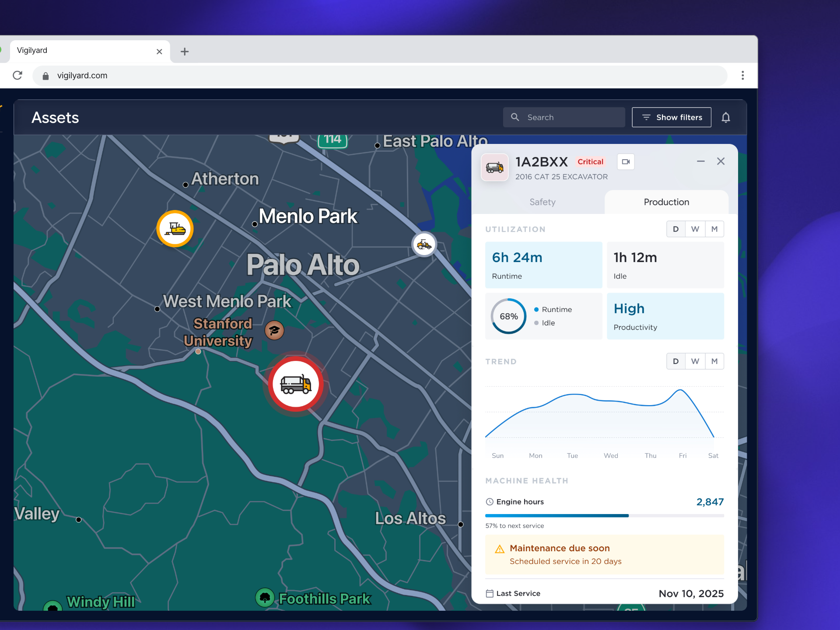Close the 1A2BXX asset panel
Screen dimensions: 840x630
(721, 161)
